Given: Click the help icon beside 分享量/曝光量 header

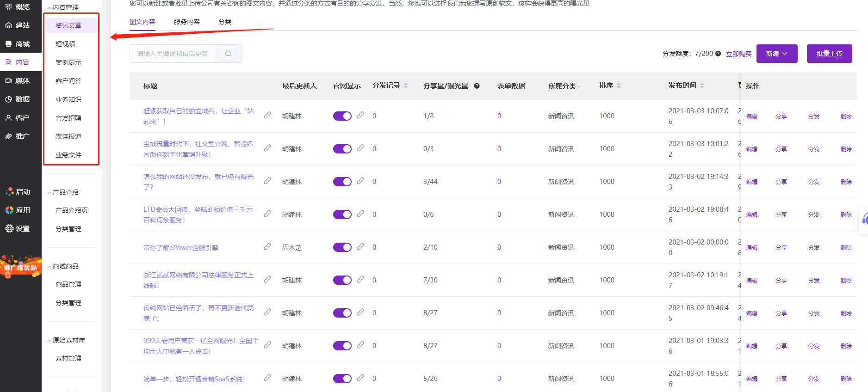Looking at the screenshot, I should click(x=477, y=86).
